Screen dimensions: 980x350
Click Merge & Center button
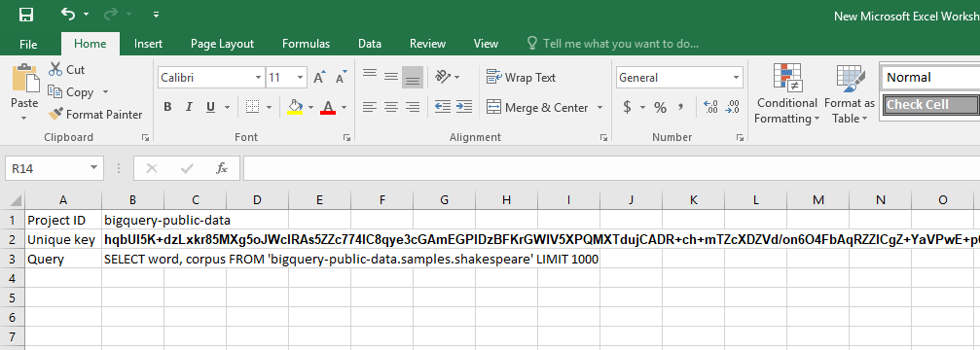click(537, 107)
